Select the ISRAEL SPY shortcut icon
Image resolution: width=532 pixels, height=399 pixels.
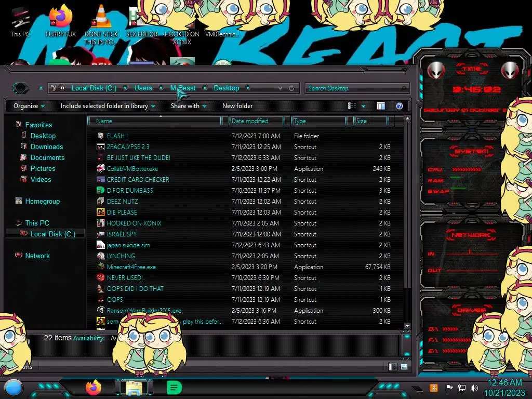100,234
